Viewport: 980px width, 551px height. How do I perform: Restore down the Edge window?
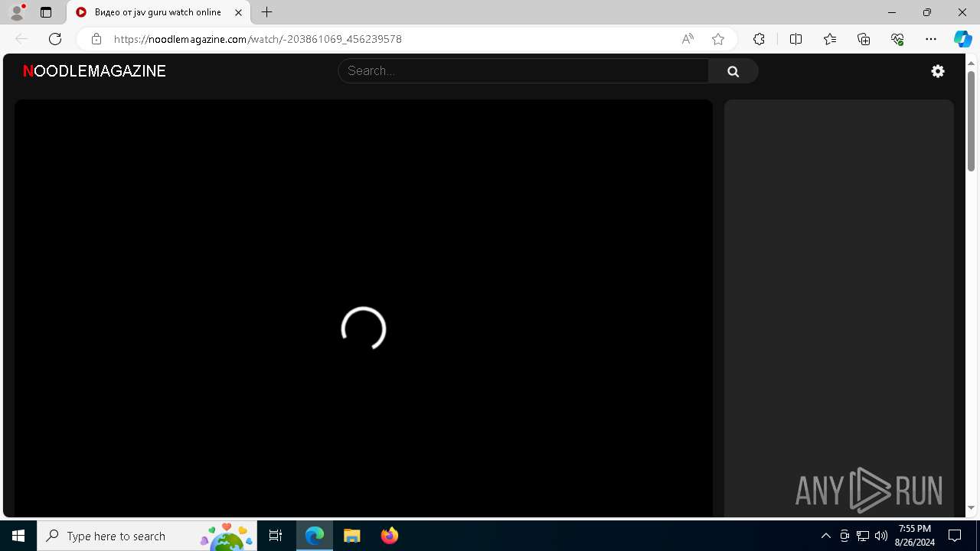927,12
